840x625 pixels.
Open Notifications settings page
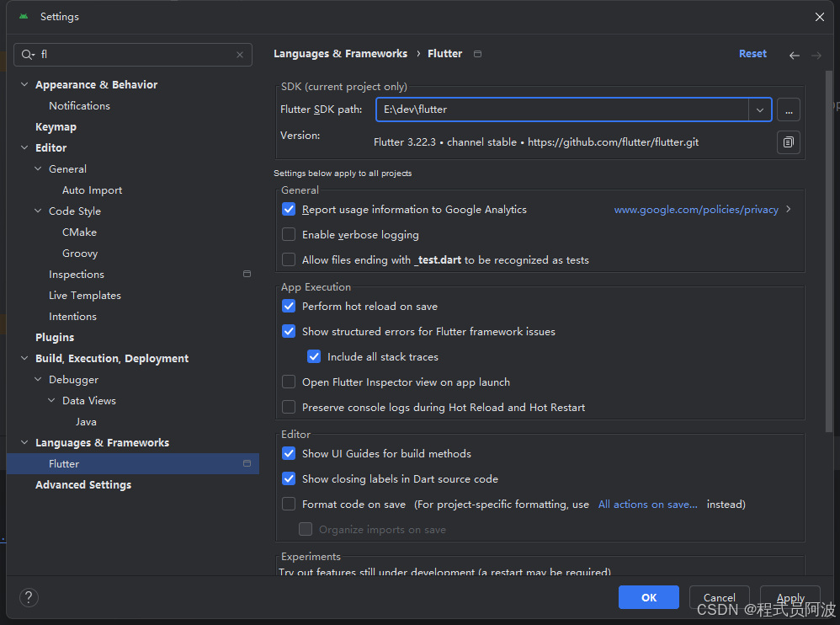pos(79,105)
